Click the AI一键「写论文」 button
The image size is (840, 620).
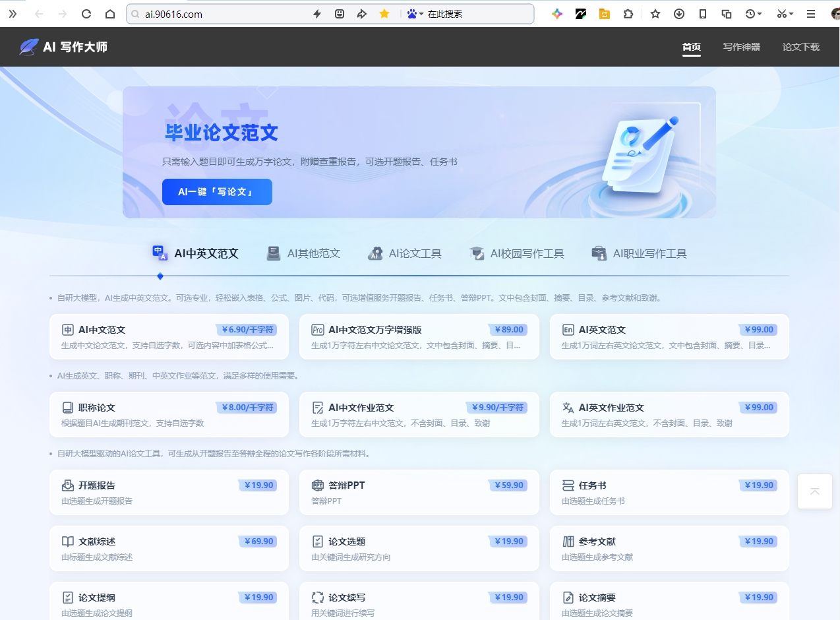pos(217,192)
